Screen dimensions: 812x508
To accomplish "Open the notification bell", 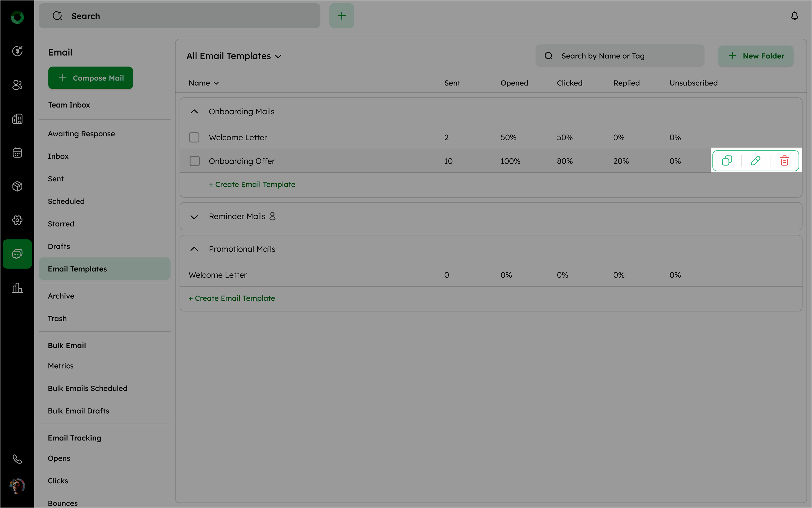I will click(794, 16).
